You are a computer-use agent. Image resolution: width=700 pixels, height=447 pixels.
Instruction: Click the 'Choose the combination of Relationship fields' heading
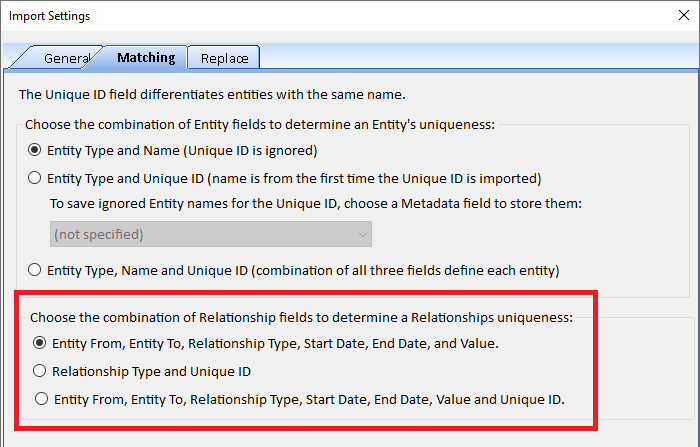point(301,317)
